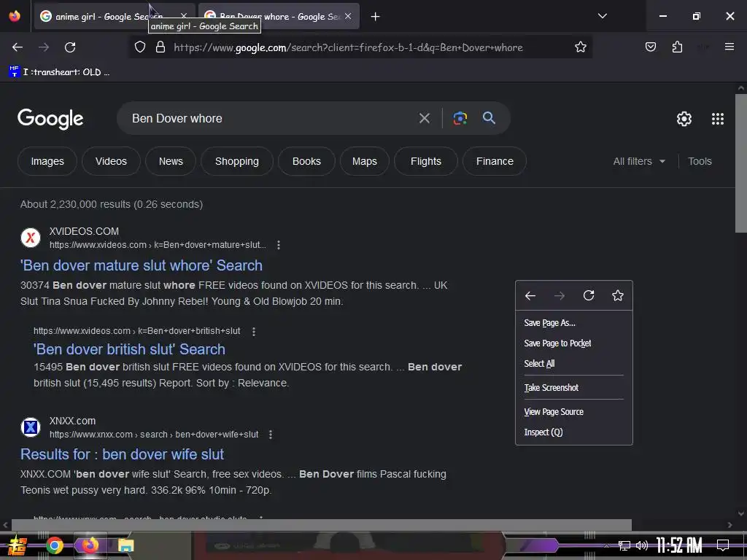
Task: Open the Google apps grid
Action: click(718, 119)
